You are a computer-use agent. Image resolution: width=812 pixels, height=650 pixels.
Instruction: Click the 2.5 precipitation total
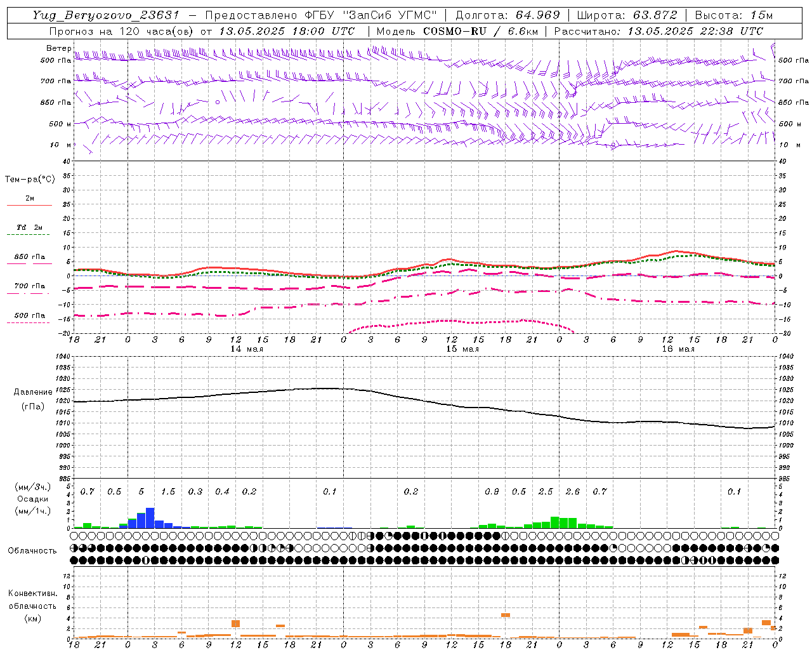pyautogui.click(x=546, y=492)
